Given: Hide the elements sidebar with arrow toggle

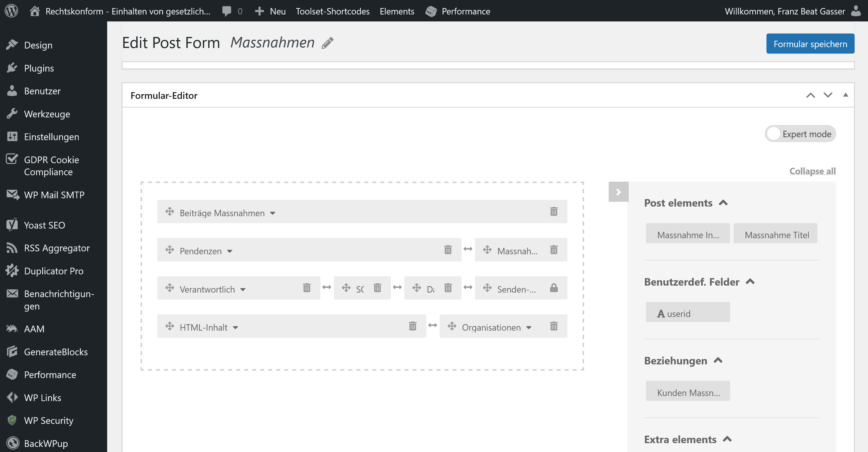Looking at the screenshot, I should [618, 192].
